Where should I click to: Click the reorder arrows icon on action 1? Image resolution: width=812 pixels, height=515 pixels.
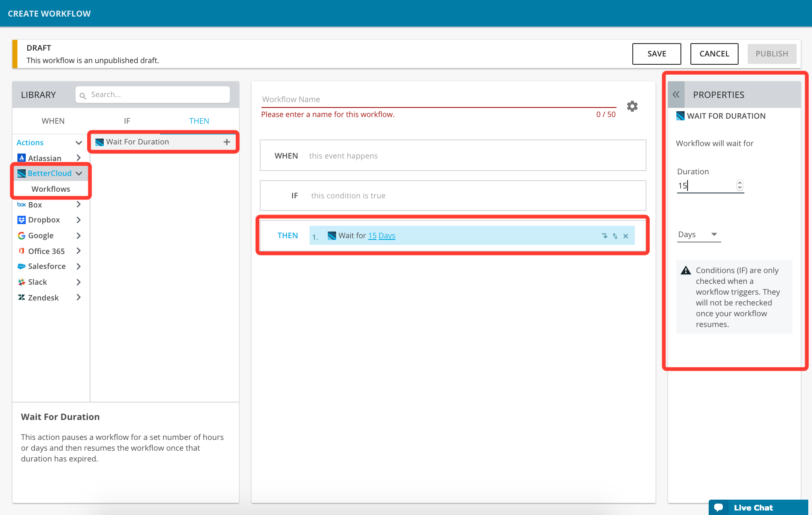click(615, 236)
